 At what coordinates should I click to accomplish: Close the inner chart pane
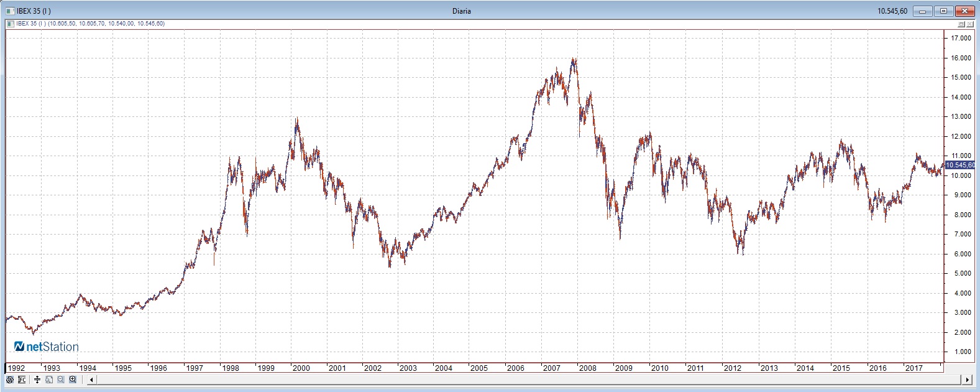pos(970,24)
